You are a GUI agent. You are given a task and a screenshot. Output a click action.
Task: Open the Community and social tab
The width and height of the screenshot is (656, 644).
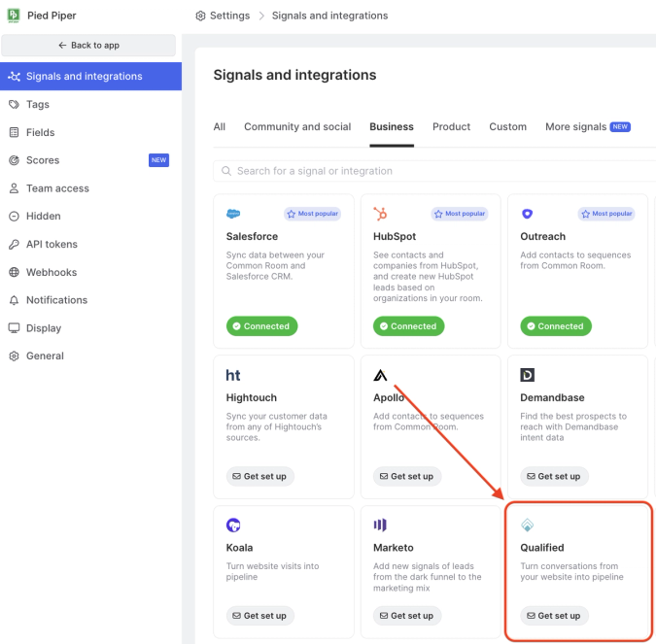click(x=297, y=126)
